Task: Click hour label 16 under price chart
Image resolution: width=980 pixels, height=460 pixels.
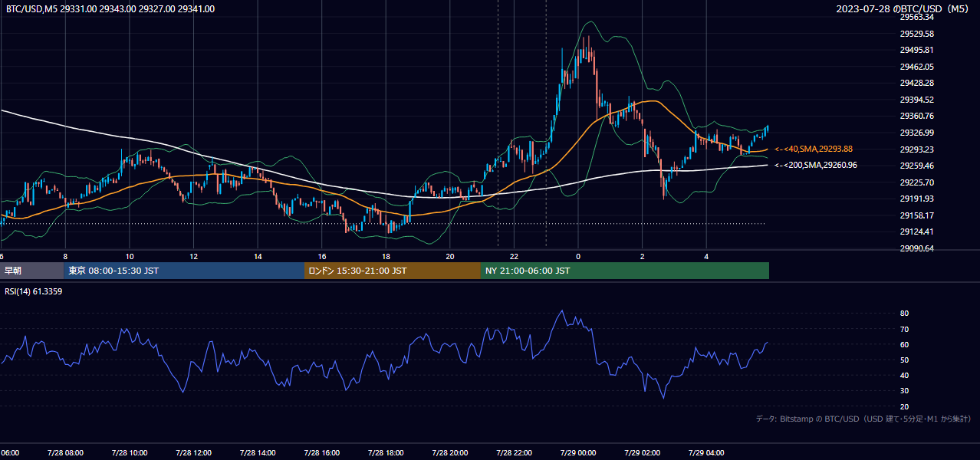Action: point(322,257)
